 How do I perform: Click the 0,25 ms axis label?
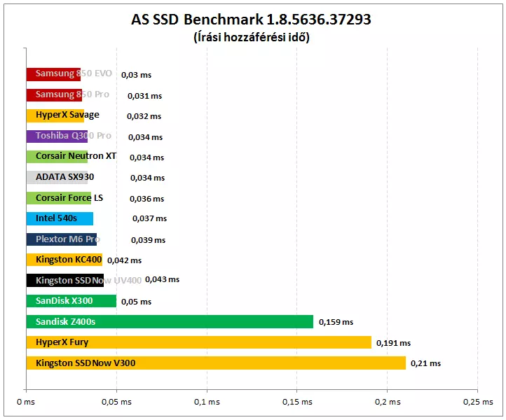(x=478, y=402)
